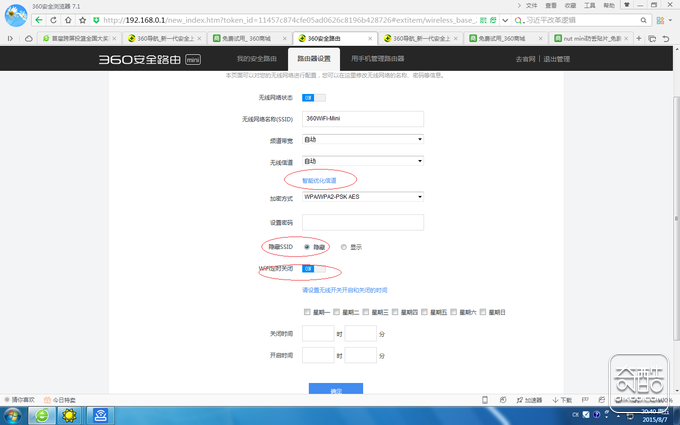
Task: Click the 开启时间 minute field
Action: point(360,355)
